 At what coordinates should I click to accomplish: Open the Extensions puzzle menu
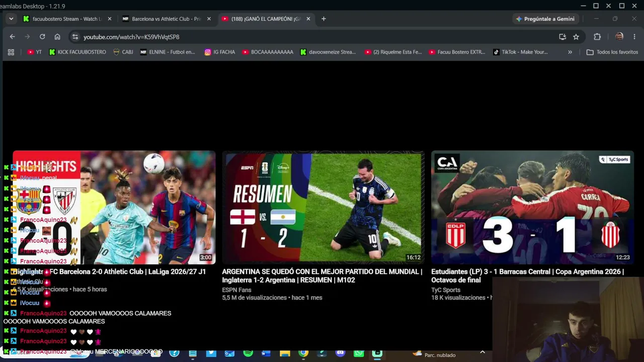pyautogui.click(x=597, y=37)
